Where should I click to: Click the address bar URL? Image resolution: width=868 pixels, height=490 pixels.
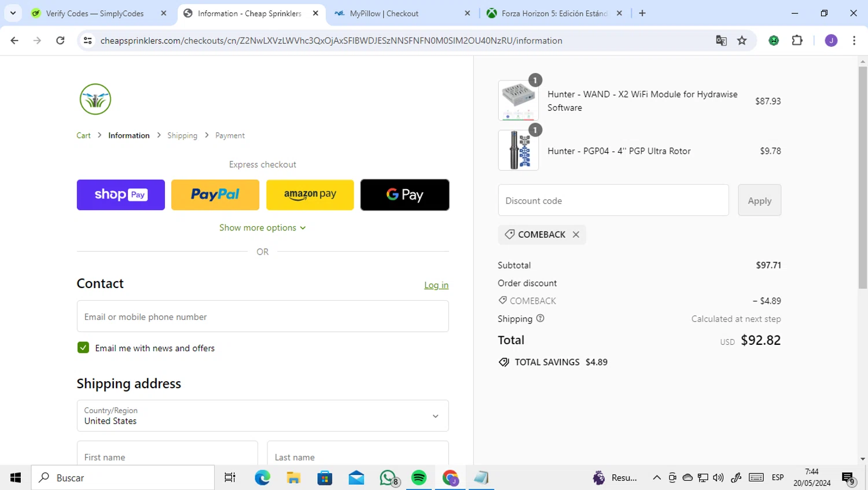(331, 40)
